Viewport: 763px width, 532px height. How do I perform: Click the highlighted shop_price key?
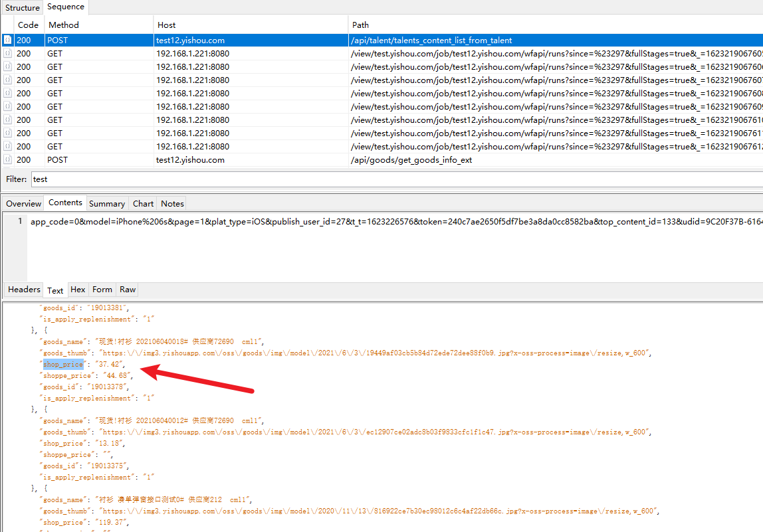point(62,364)
